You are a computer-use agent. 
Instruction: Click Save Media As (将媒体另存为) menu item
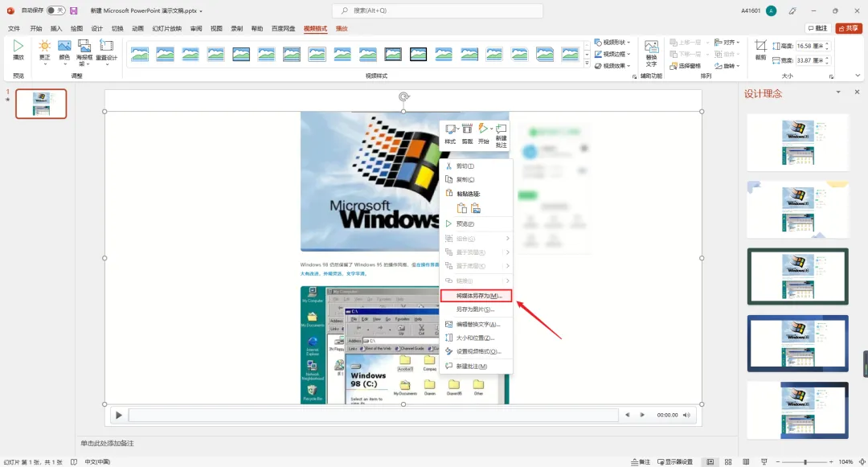[x=476, y=296]
